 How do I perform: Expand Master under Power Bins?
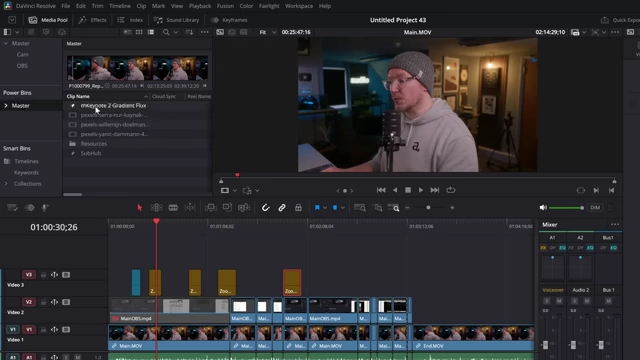(6, 106)
